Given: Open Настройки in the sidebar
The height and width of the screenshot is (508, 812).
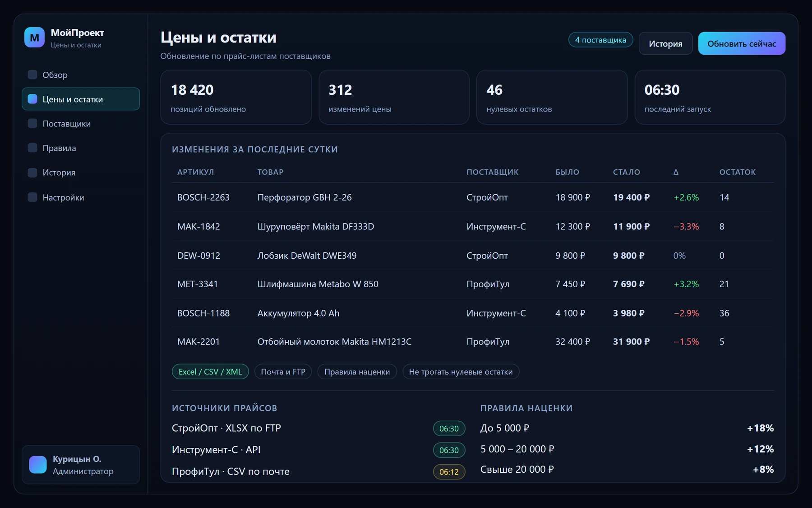Looking at the screenshot, I should click(81, 197).
